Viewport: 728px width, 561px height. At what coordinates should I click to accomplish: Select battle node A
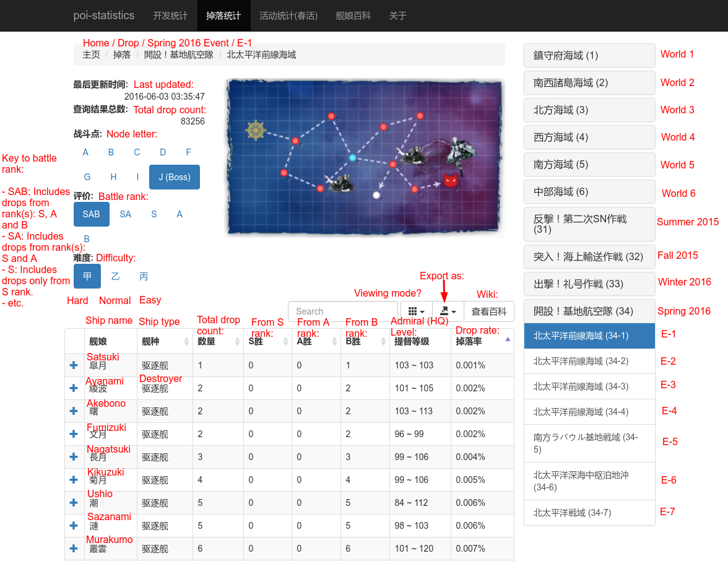click(x=85, y=152)
